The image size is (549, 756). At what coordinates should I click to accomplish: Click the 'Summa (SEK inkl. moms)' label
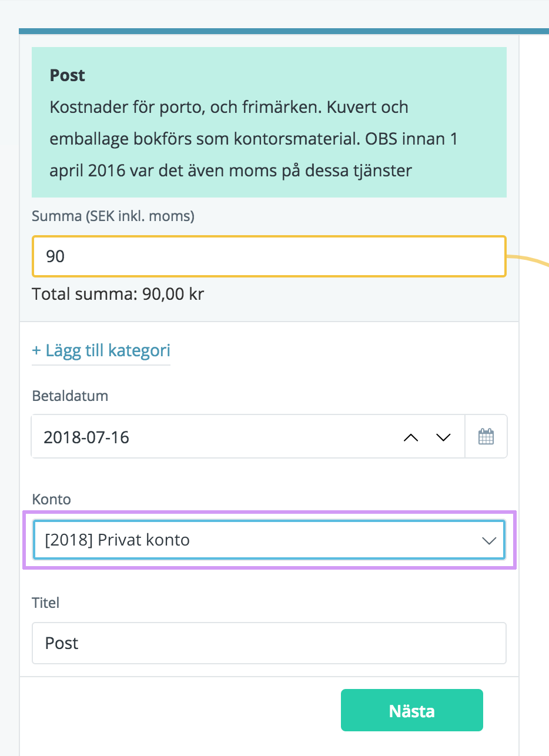click(x=113, y=216)
